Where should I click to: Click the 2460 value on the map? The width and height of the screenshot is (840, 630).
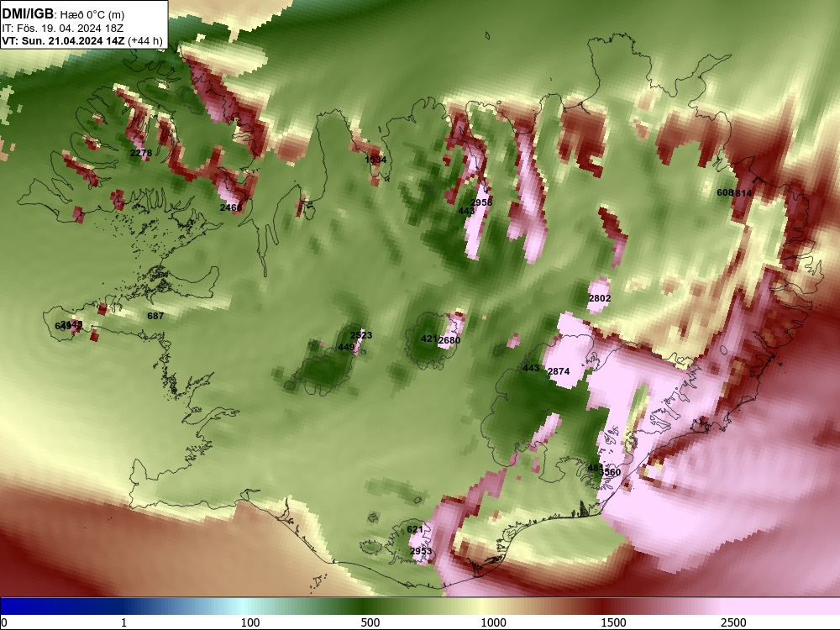point(231,207)
